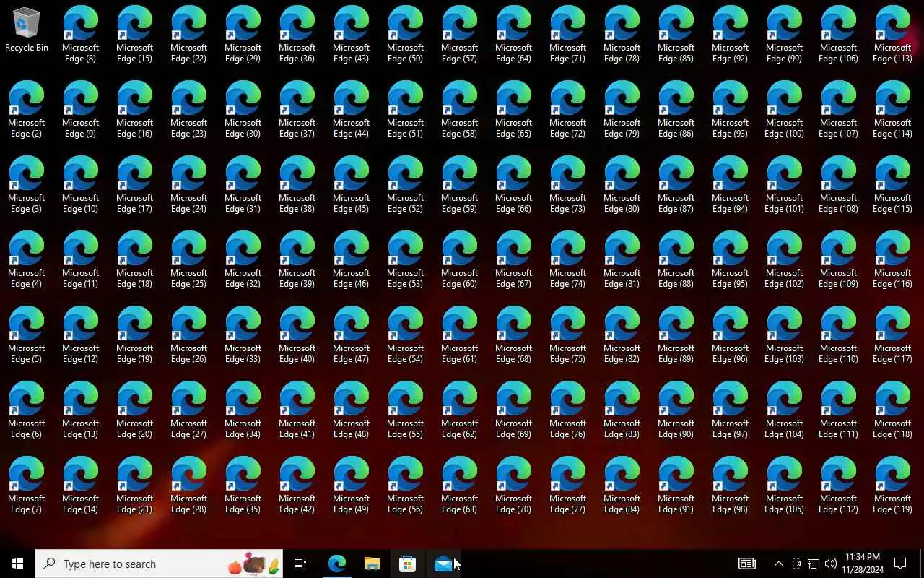Image resolution: width=924 pixels, height=578 pixels.
Task: Select the Microsoft Edge (33) shortcut
Action: pos(243,335)
